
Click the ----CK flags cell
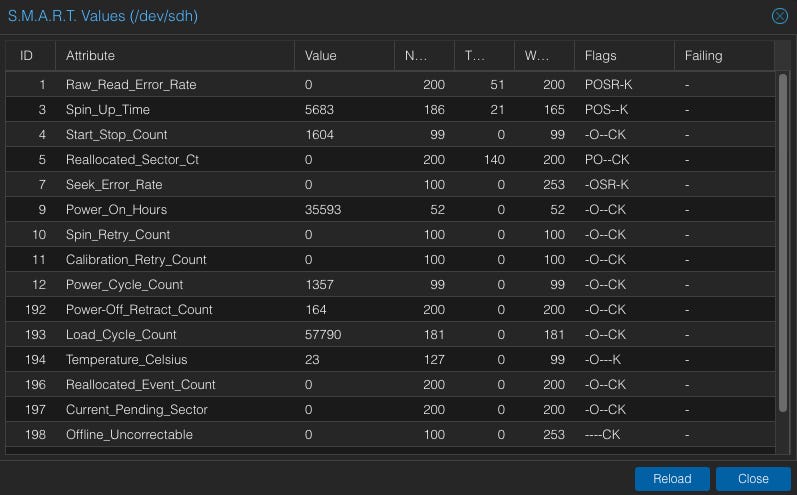tap(602, 435)
